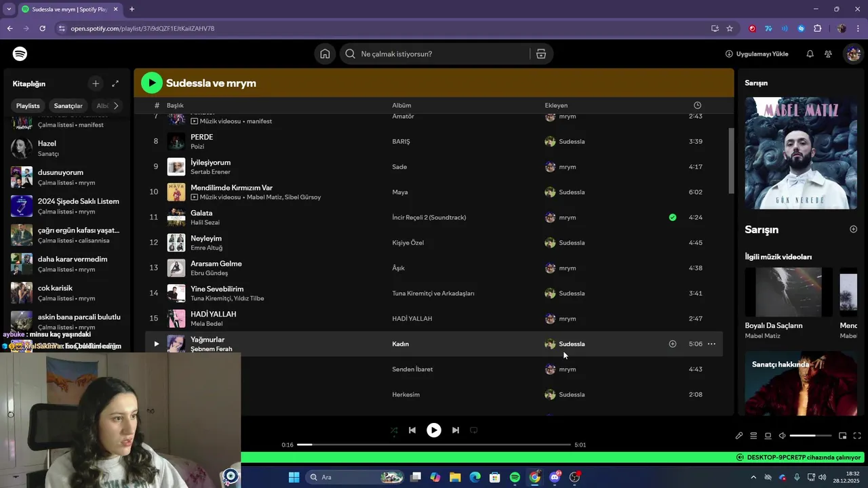Image resolution: width=868 pixels, height=488 pixels.
Task: Open the Hazel artist in library
Action: point(66,148)
